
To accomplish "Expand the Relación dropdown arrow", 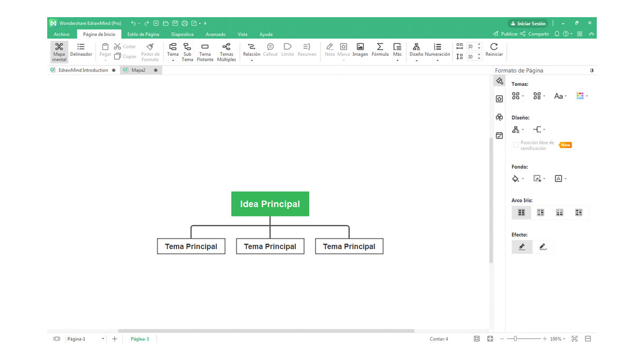I will coord(252,61).
